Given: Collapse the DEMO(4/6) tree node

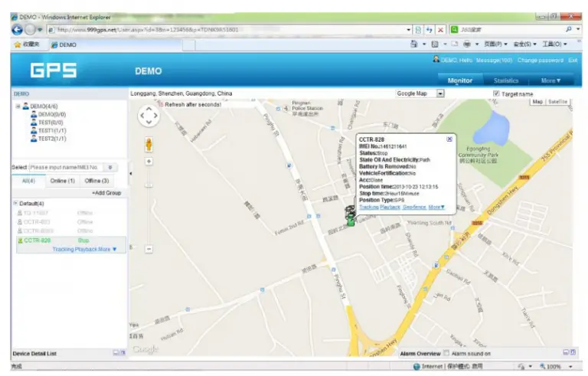Looking at the screenshot, I should tap(18, 106).
